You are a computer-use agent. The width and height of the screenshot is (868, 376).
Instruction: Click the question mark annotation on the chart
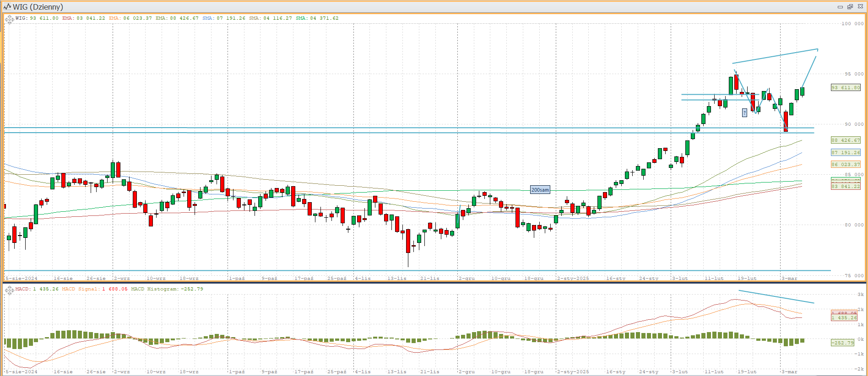[x=744, y=113]
